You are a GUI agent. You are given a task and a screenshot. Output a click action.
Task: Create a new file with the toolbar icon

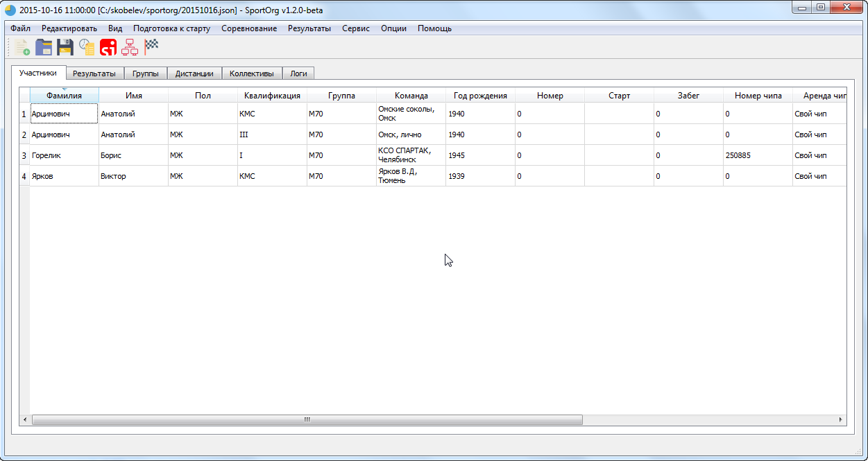coord(22,47)
